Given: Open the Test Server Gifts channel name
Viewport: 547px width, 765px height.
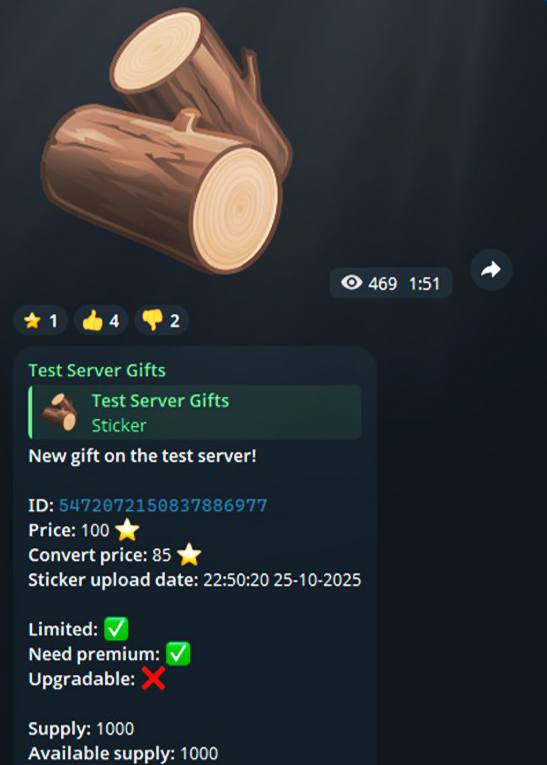Looking at the screenshot, I should [x=97, y=371].
